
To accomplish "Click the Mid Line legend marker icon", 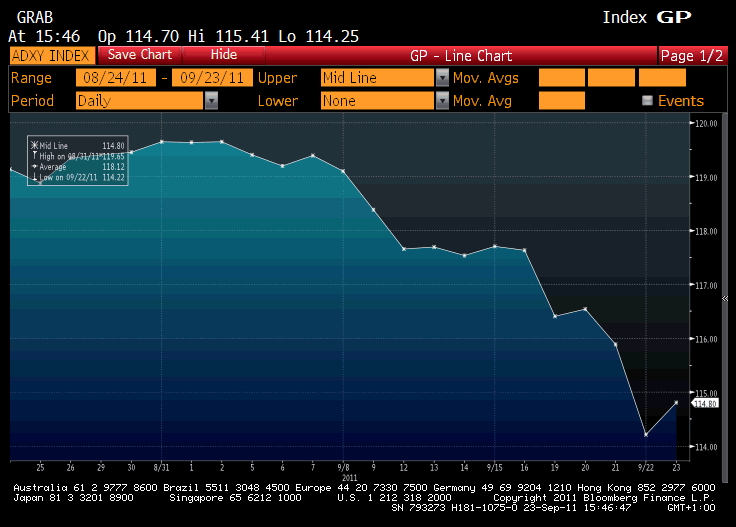I will [x=35, y=146].
